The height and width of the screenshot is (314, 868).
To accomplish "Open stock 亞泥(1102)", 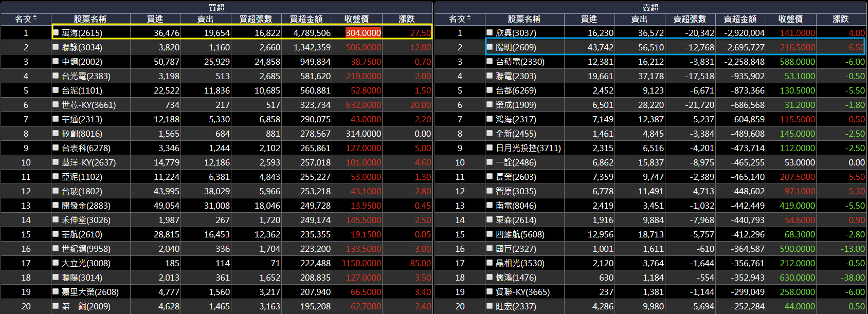I will point(82,177).
